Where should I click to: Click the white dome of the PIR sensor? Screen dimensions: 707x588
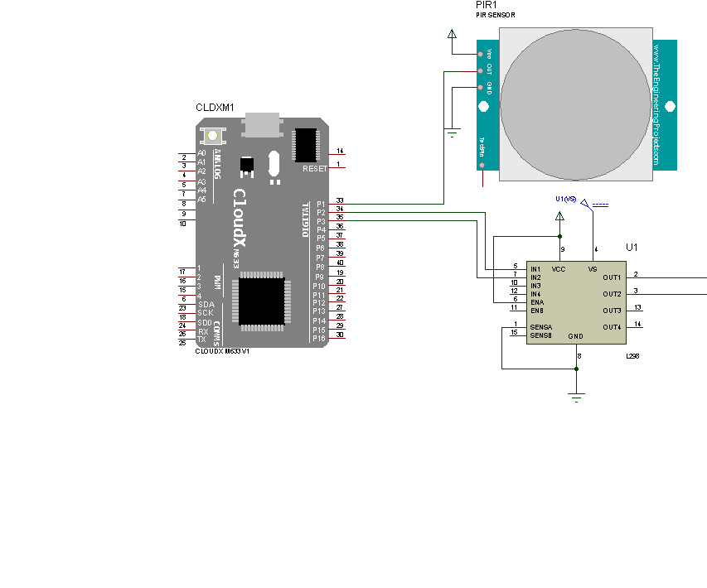576,104
